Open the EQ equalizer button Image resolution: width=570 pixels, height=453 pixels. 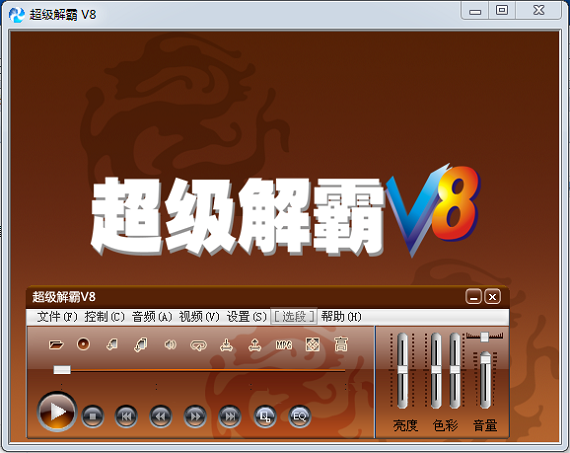tap(299, 416)
